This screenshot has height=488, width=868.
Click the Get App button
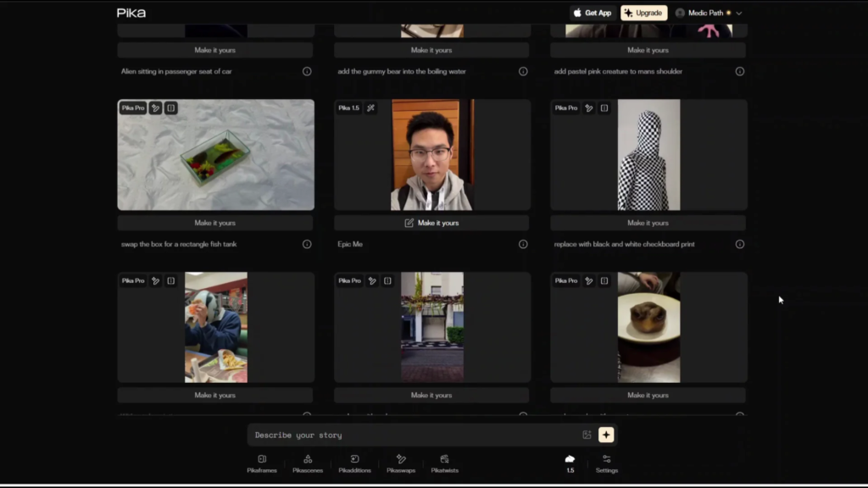tap(592, 13)
